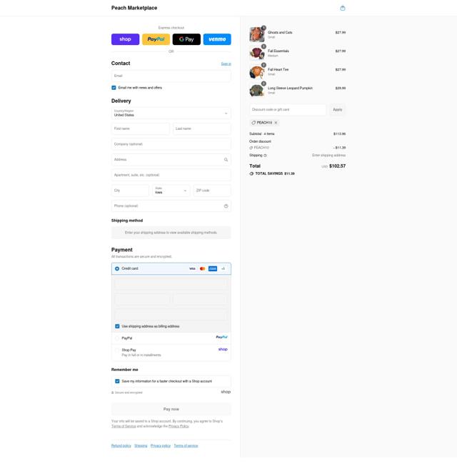Click the Mastercard icon

tap(203, 268)
